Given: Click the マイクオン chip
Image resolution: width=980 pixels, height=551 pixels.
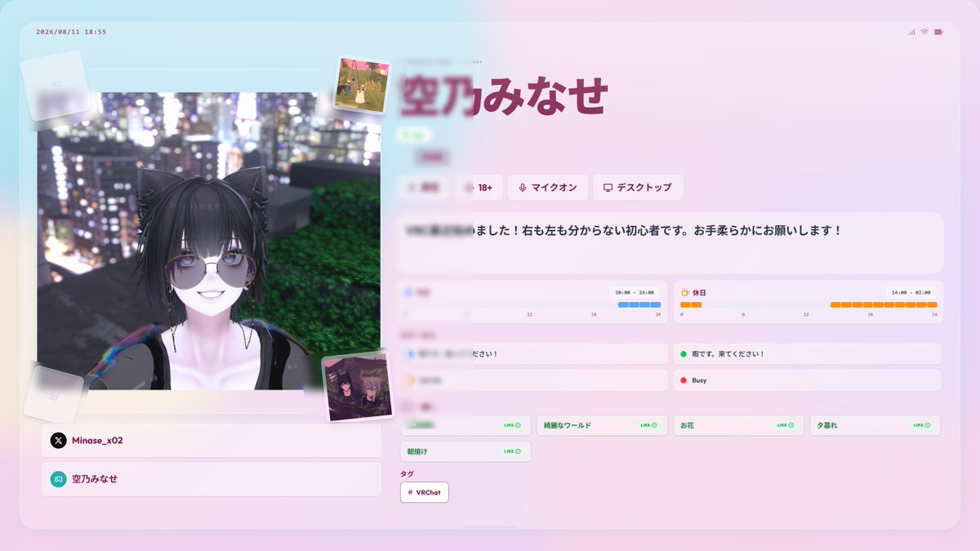Looking at the screenshot, I should point(547,187).
